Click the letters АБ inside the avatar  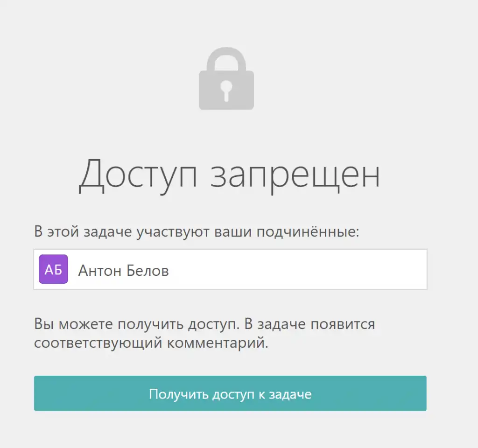point(53,269)
